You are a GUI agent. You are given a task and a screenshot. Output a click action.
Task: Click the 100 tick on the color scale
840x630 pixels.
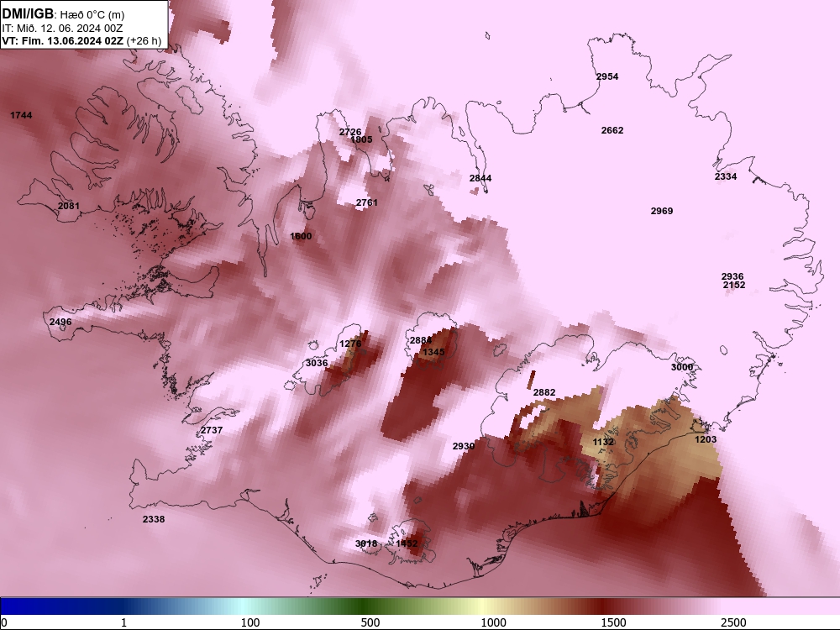coord(250,622)
